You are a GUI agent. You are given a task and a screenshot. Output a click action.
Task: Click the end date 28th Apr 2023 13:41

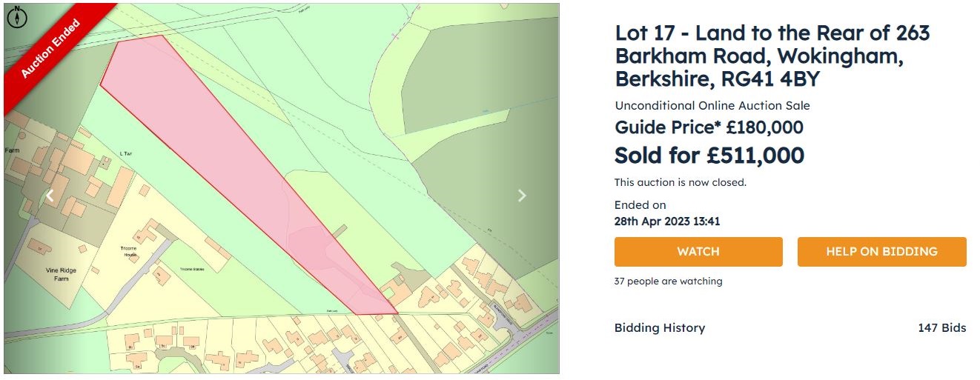(x=667, y=221)
